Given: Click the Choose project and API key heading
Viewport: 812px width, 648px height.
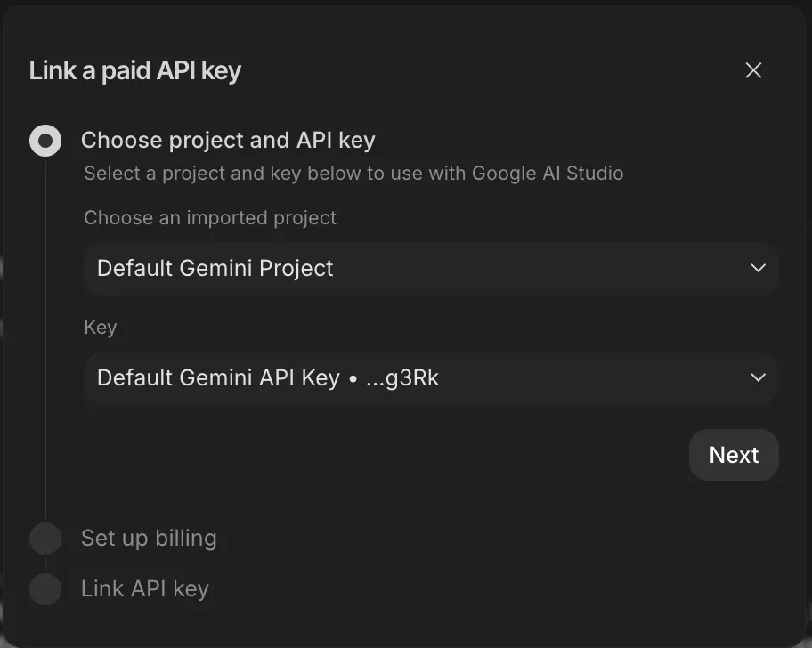Looking at the screenshot, I should [228, 140].
